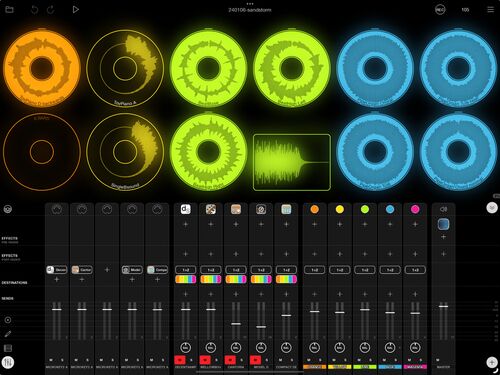Unmute the CANTORIA channel
Image resolution: width=500 pixels, height=375 pixels.
tap(230, 360)
